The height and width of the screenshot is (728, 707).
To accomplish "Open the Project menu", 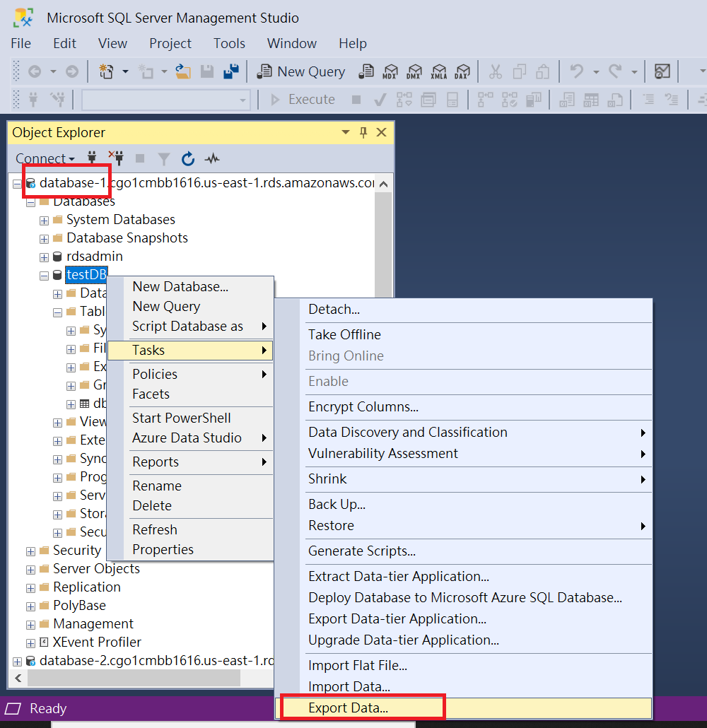I will pyautogui.click(x=170, y=44).
